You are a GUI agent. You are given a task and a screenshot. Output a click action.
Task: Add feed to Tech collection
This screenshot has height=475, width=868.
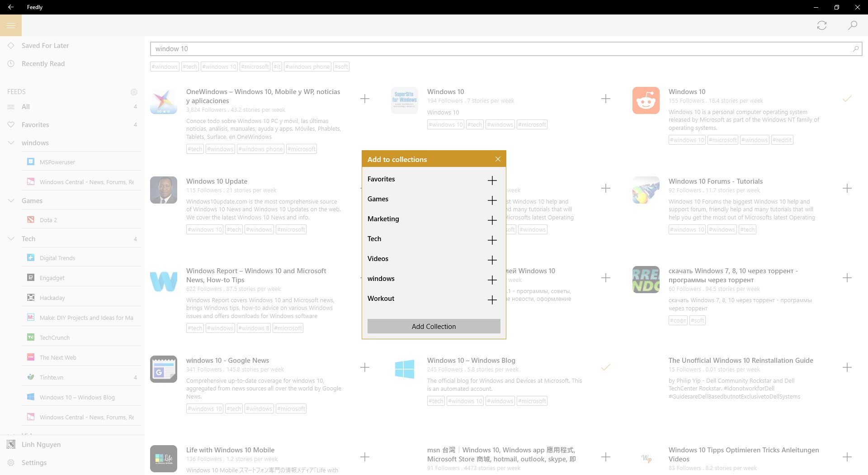click(x=492, y=240)
